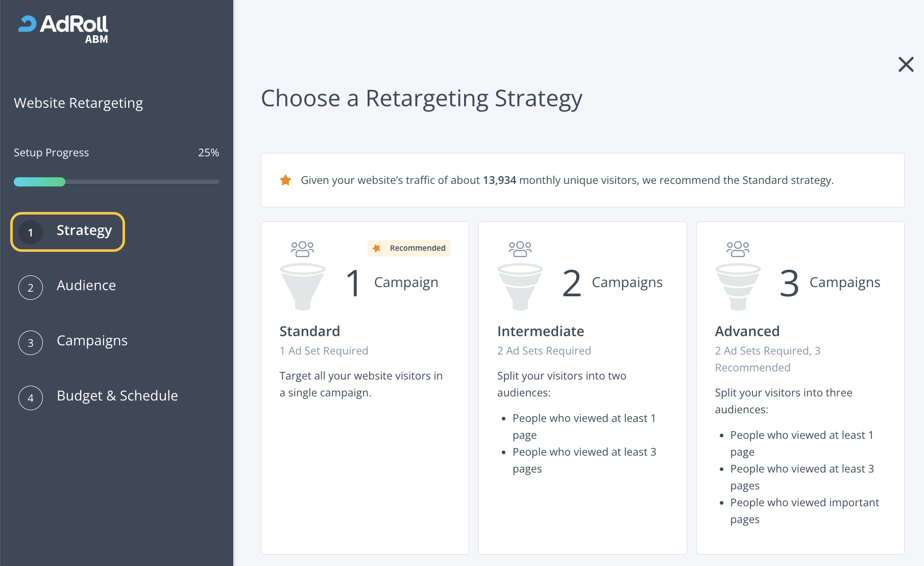924x566 pixels.
Task: Open the Budget & Schedule step
Action: (117, 396)
